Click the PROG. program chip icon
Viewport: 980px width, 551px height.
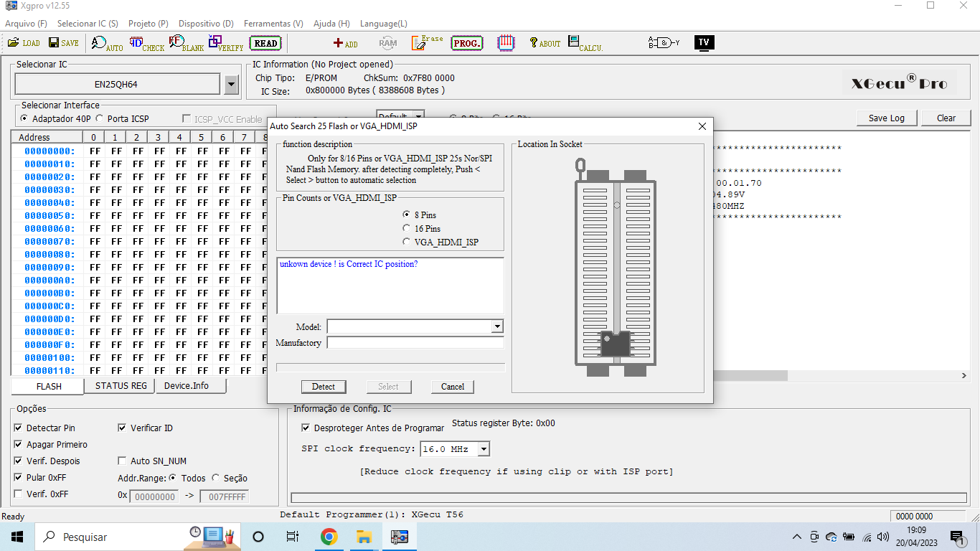click(467, 43)
